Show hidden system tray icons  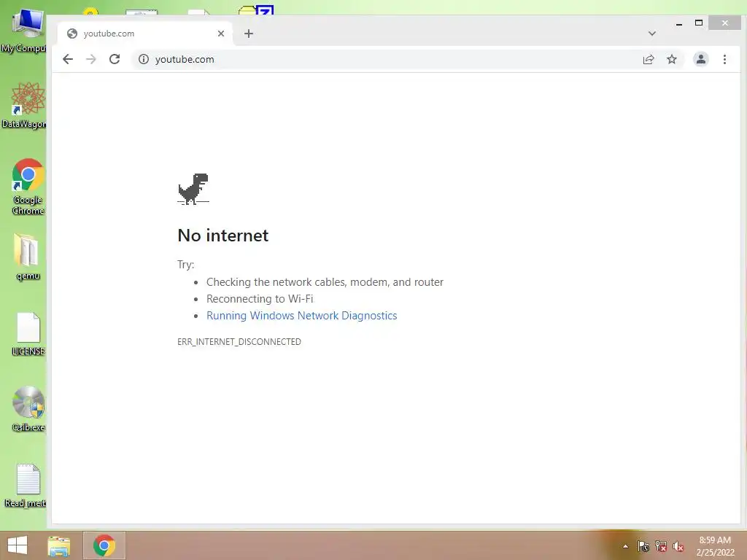point(625,546)
